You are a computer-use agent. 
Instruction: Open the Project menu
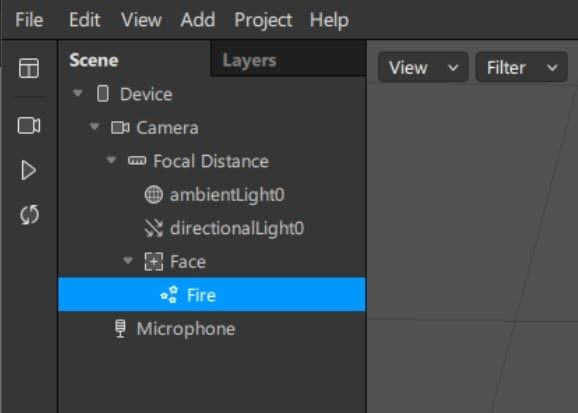click(263, 20)
